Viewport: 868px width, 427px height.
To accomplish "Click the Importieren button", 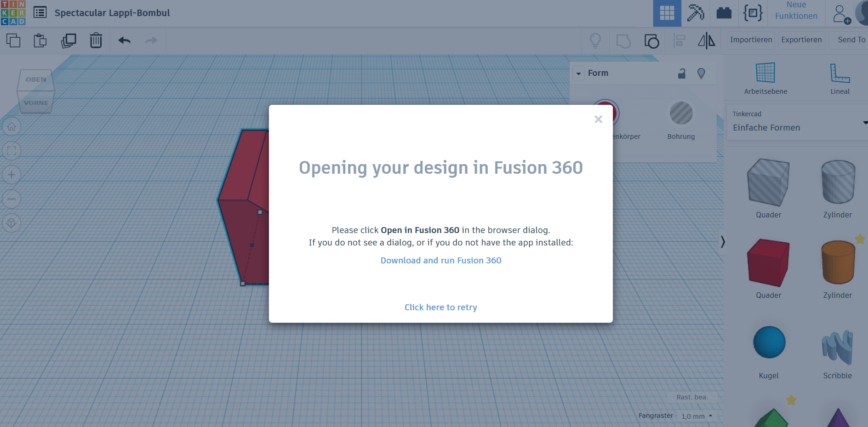I will pos(751,40).
